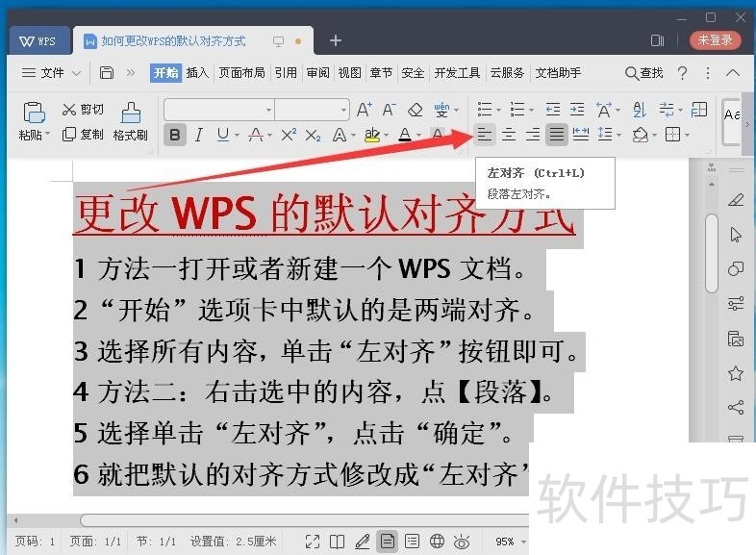Toggle writing mode pencil in status bar
The height and width of the screenshot is (555, 756).
pyautogui.click(x=362, y=542)
